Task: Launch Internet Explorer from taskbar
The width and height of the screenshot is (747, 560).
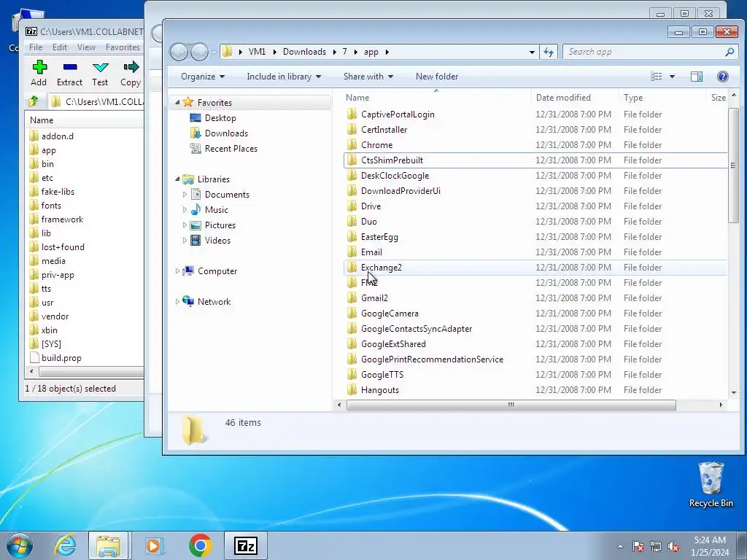Action: [65, 545]
